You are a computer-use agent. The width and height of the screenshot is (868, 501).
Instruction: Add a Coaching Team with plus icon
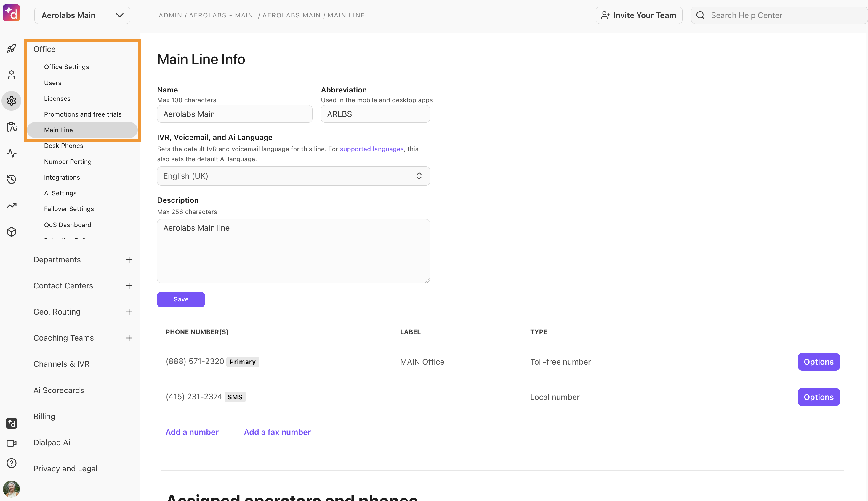point(129,338)
